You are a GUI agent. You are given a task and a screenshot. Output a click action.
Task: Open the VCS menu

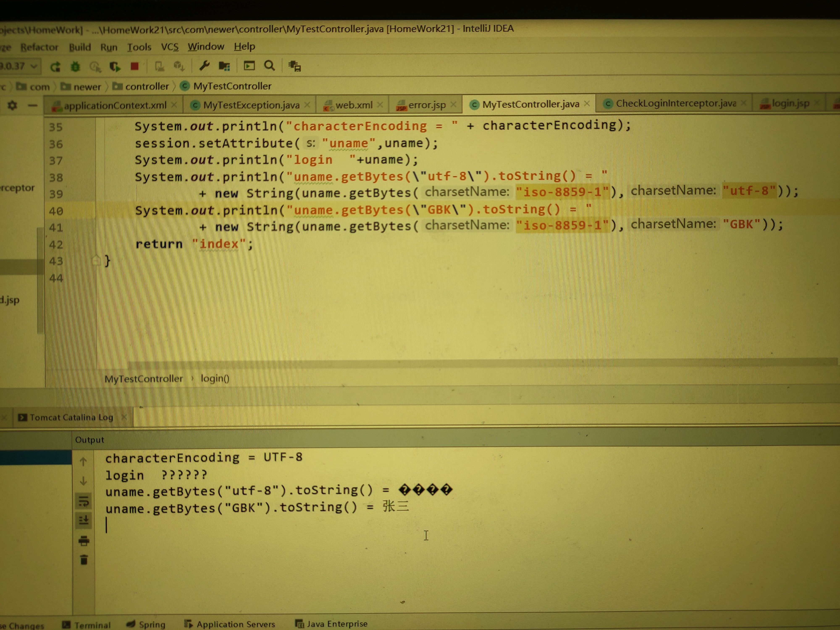(169, 47)
